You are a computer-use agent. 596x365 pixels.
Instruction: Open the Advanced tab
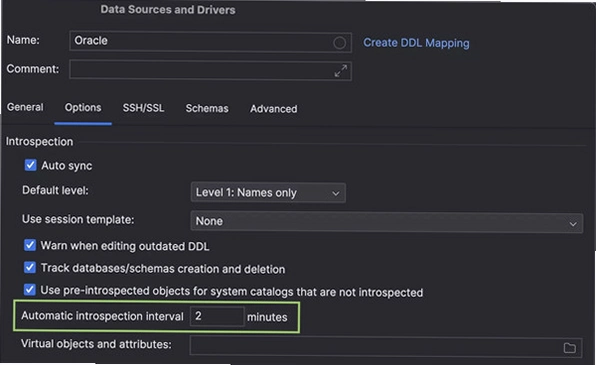tap(274, 109)
